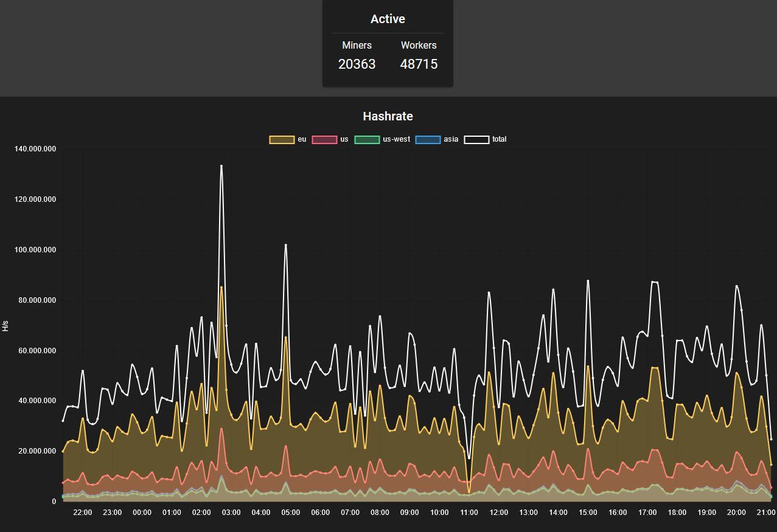Click the Active card heading
Screen dimensions: 777x532
pyautogui.click(x=388, y=19)
